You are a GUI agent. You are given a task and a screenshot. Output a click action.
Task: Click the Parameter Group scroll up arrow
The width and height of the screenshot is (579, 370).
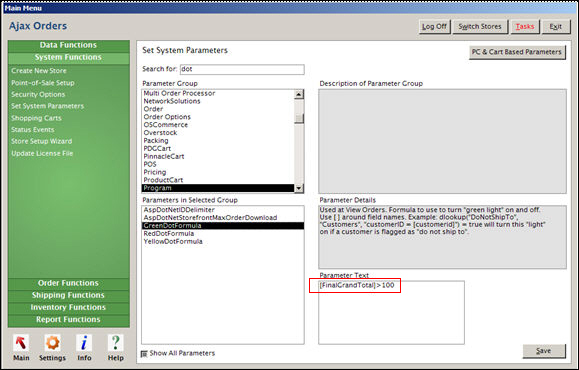[299, 94]
